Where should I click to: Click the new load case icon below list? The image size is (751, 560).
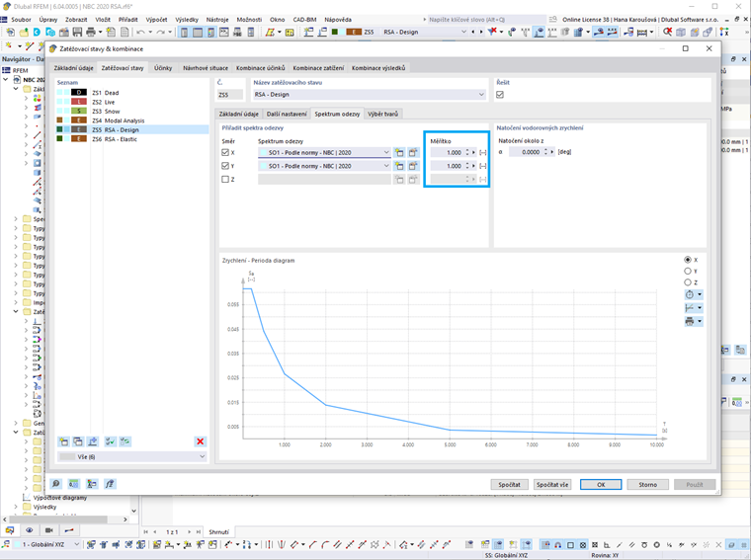tap(63, 441)
